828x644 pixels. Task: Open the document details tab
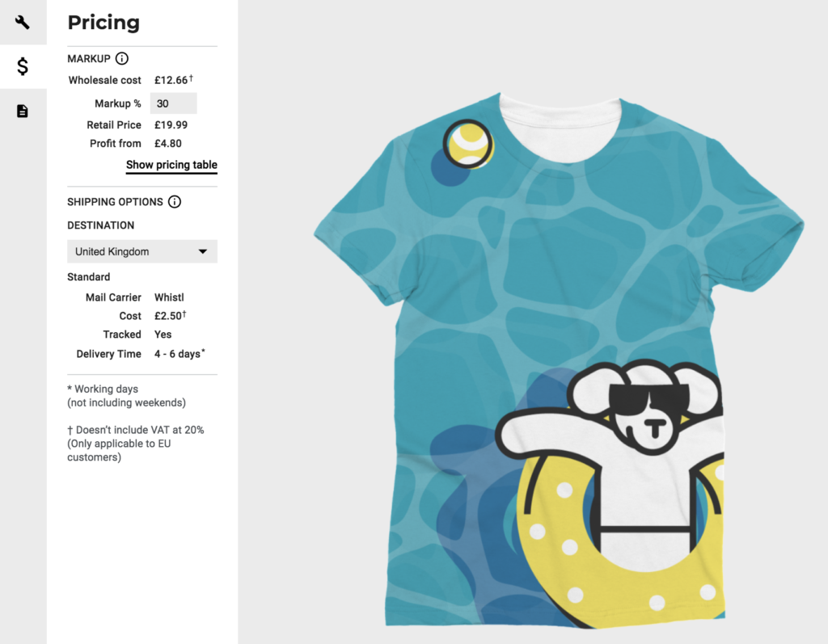pyautogui.click(x=23, y=111)
